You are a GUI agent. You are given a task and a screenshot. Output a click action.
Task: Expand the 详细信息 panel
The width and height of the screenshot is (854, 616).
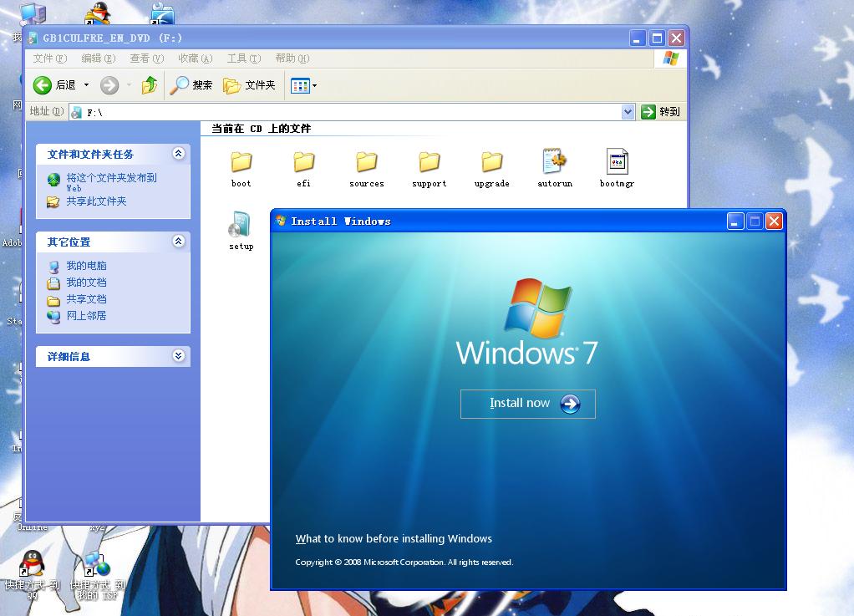pos(178,356)
